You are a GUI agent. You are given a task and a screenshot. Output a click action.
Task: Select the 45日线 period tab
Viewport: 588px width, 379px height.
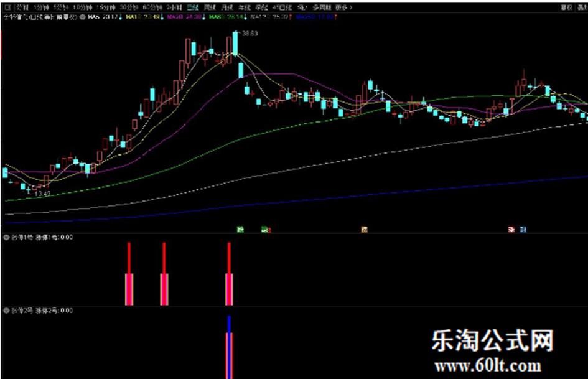282,7
